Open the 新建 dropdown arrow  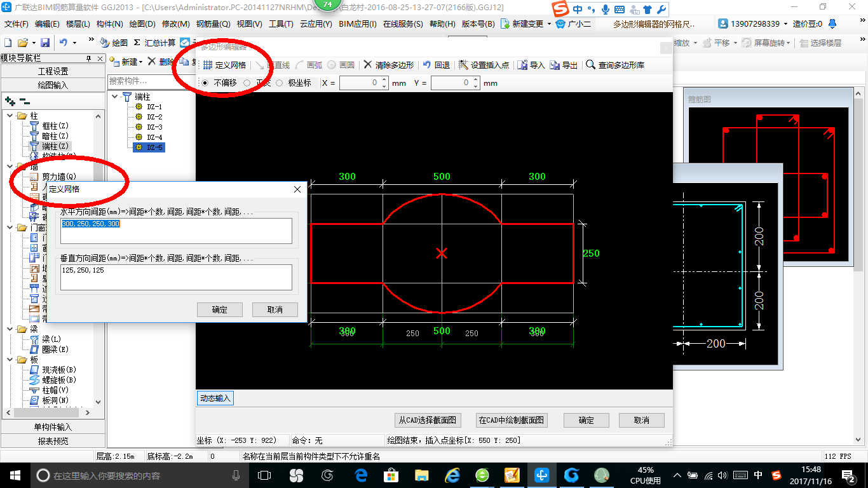tap(140, 62)
